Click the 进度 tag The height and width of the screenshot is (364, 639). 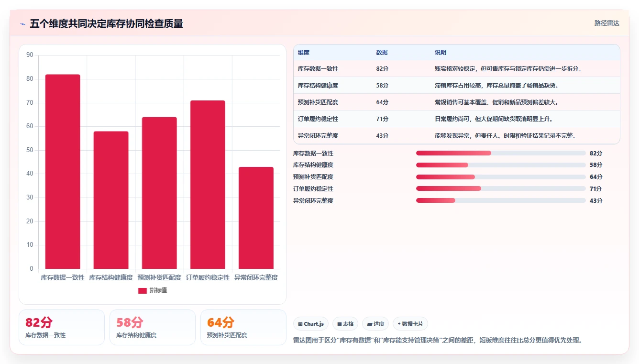[x=375, y=324]
